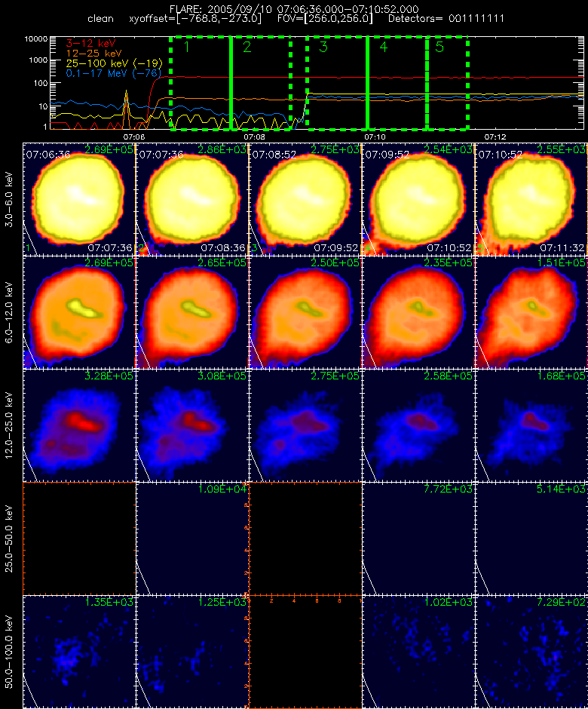Open the 6.0-12.0 keV image labeled 2.65E+05

click(192, 313)
